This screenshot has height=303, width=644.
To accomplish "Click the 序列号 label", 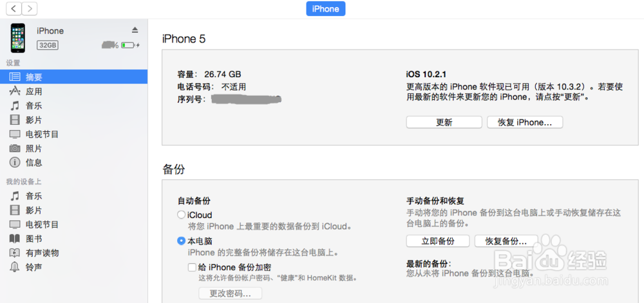I will click(x=192, y=99).
